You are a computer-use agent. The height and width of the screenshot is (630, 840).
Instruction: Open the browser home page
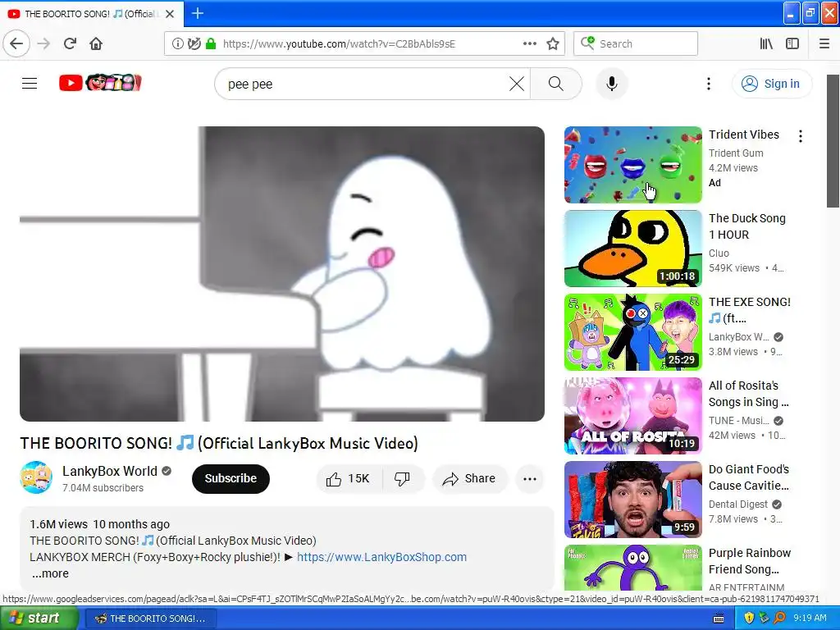(x=96, y=43)
